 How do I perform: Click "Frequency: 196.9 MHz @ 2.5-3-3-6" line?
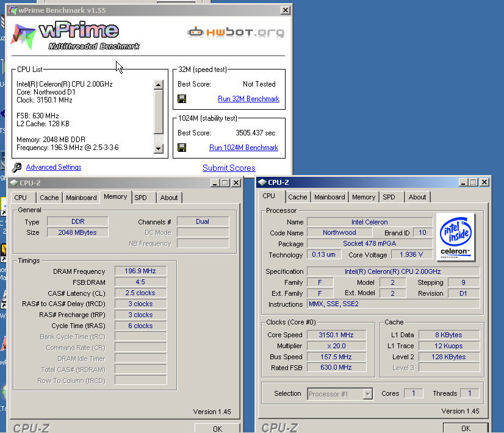tap(68, 148)
